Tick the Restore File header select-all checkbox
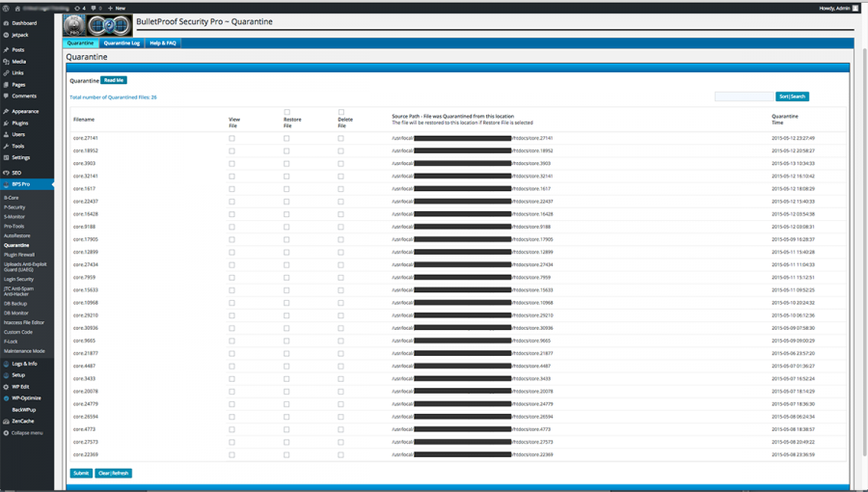 point(286,113)
